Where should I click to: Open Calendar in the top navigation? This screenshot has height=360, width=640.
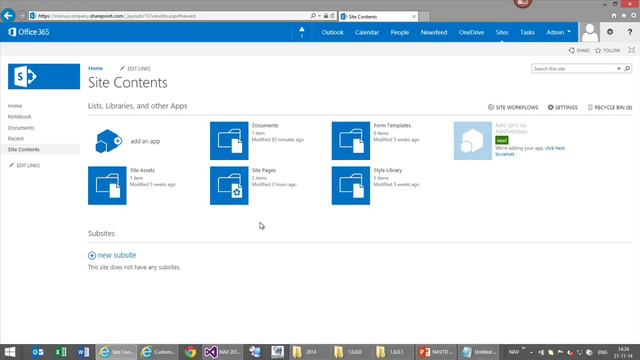[367, 32]
